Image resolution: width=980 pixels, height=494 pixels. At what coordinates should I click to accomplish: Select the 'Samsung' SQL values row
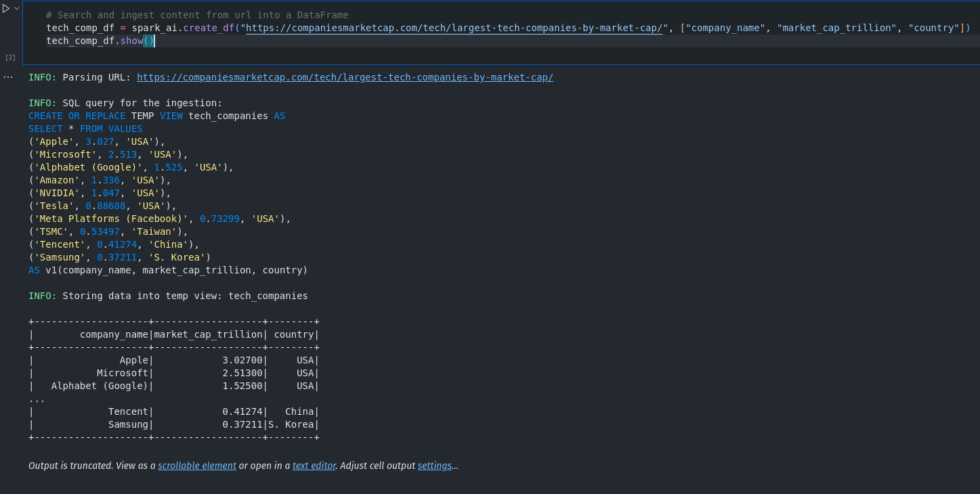click(x=120, y=257)
